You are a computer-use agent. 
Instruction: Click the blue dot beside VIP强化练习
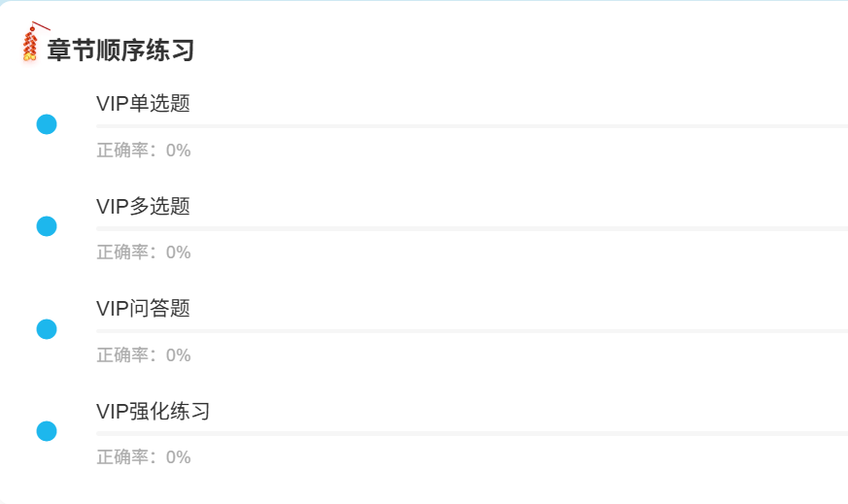pyautogui.click(x=47, y=431)
